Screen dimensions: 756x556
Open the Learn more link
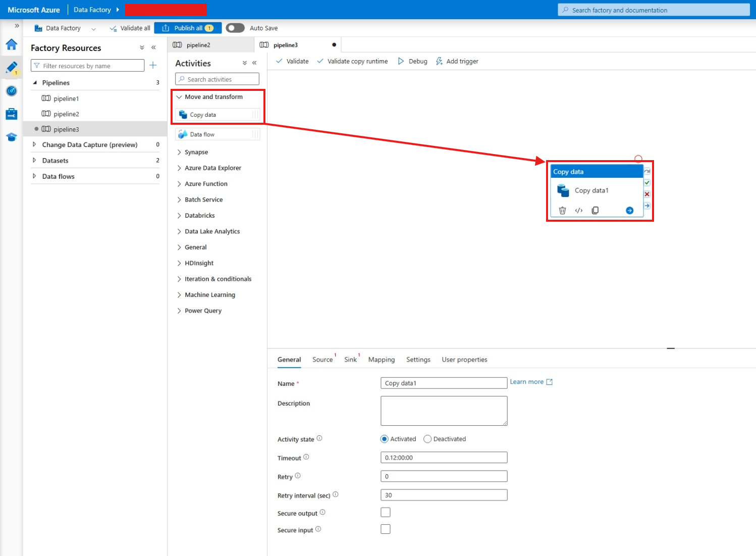tap(531, 382)
